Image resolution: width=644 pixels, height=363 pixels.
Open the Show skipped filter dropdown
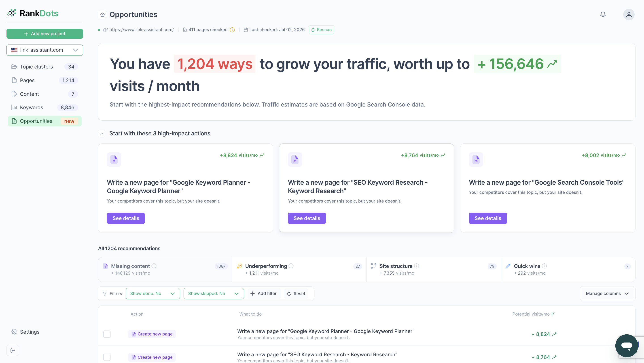[214, 294]
